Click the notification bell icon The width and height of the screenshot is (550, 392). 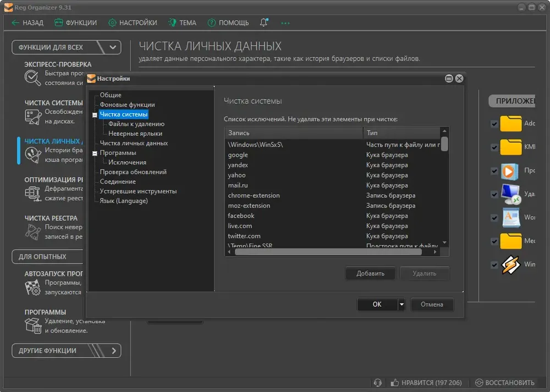pyautogui.click(x=264, y=23)
